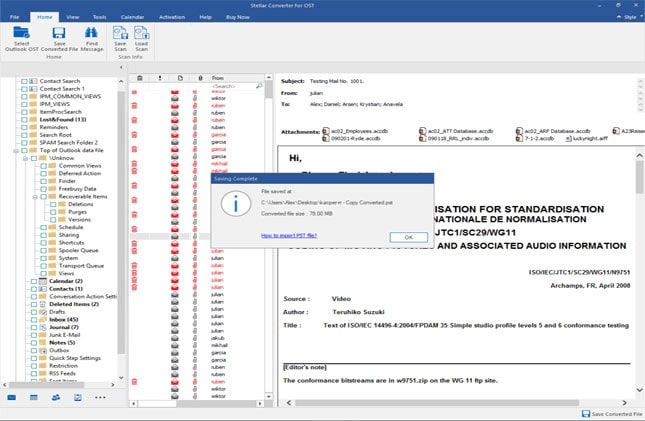
Task: Click Save Converted File in status bar
Action: click(612, 414)
